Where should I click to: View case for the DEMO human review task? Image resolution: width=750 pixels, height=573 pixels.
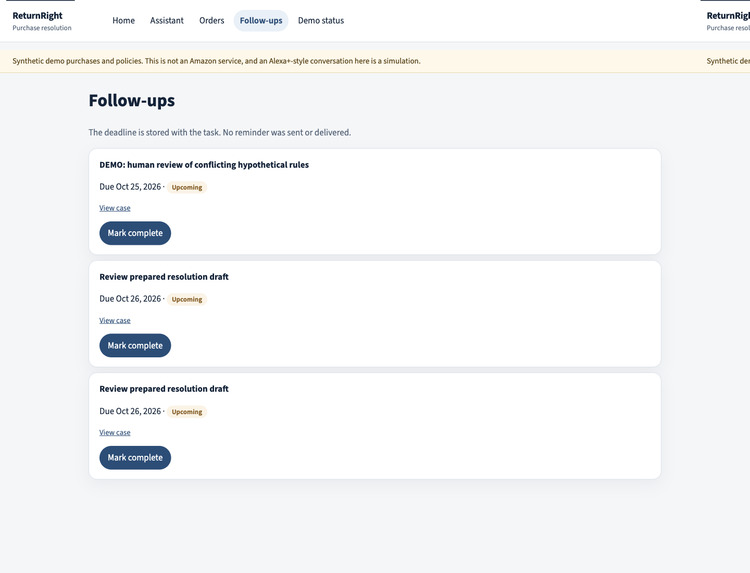click(115, 208)
